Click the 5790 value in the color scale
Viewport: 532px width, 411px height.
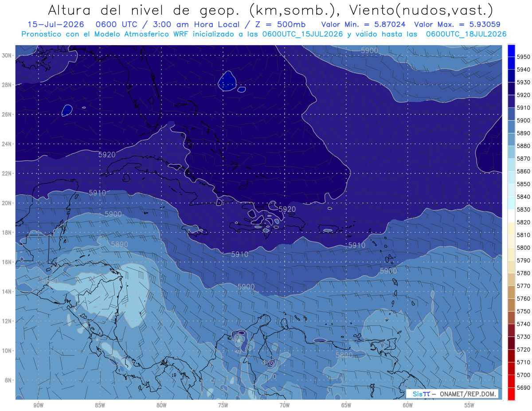pos(523,260)
